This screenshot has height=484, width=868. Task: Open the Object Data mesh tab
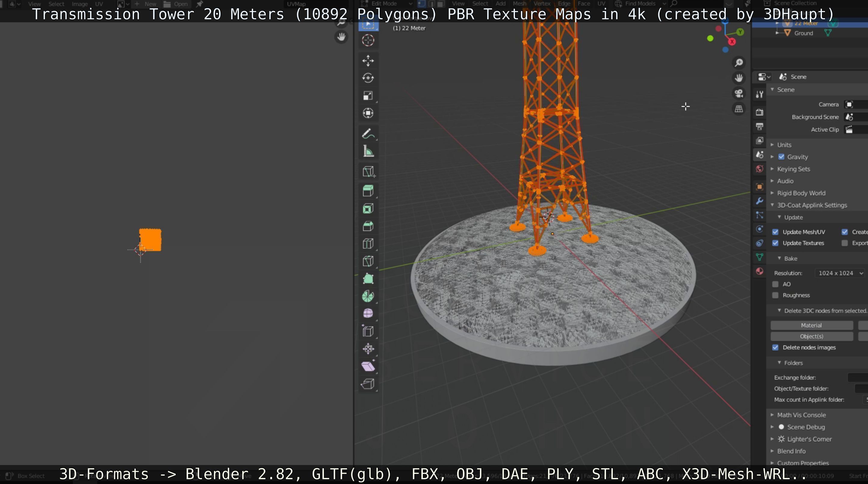click(x=760, y=257)
